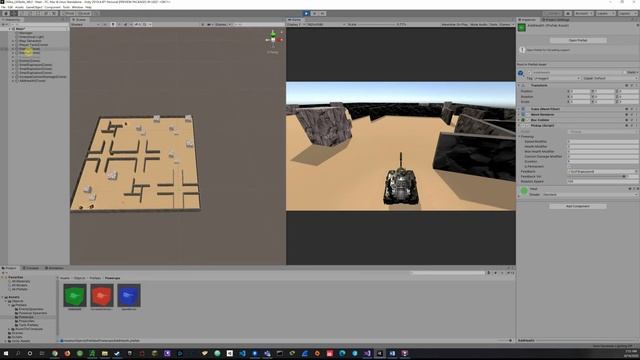Toggle the Is Permanent checkbox
Image resolution: width=640 pixels, height=360 pixels.
[569, 167]
